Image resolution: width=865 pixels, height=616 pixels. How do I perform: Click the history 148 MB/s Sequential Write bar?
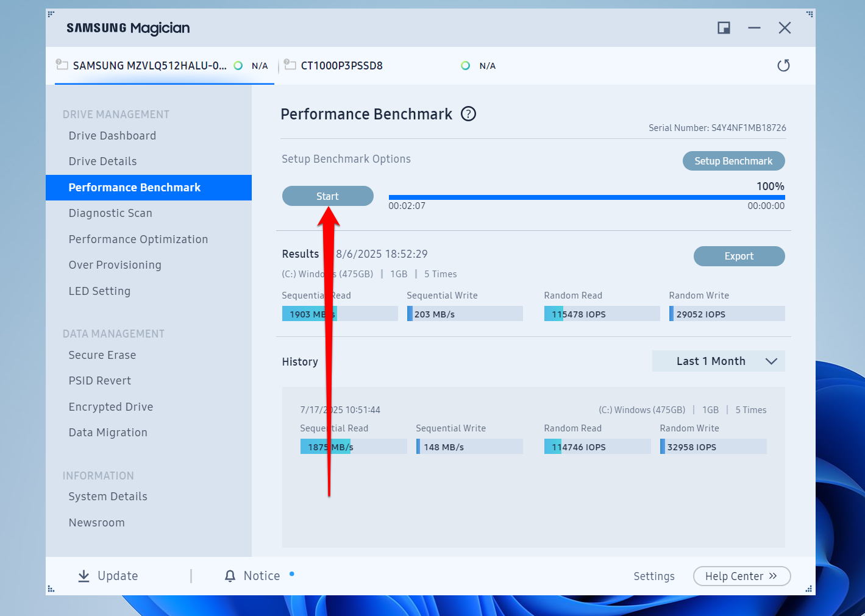click(469, 447)
